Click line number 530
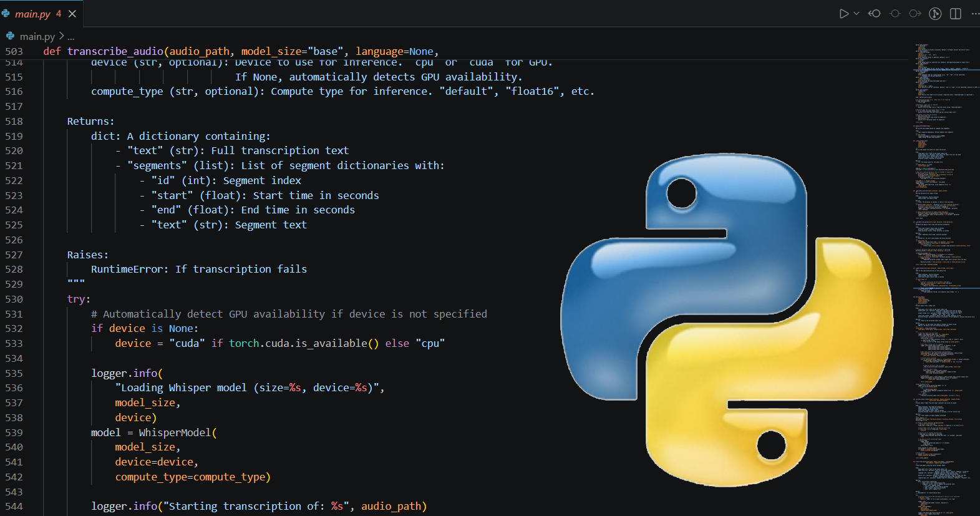Viewport: 980px width, 516px height. tap(14, 299)
